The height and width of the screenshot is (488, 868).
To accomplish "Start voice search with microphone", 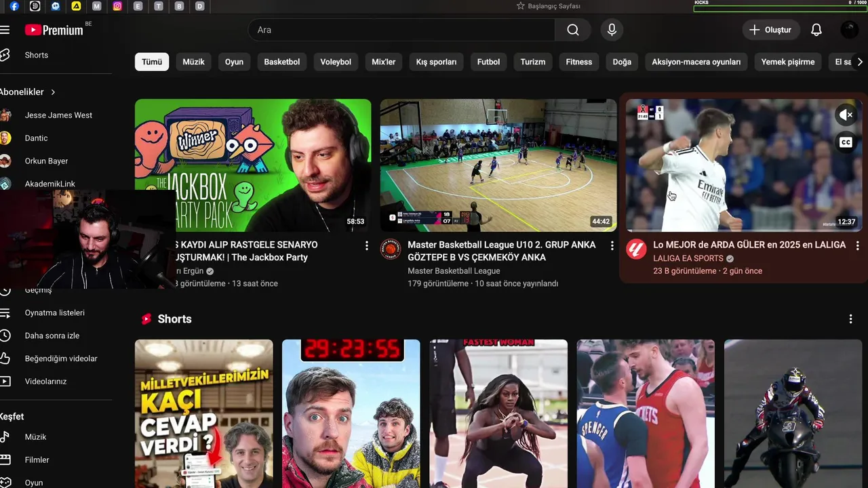I will point(612,30).
